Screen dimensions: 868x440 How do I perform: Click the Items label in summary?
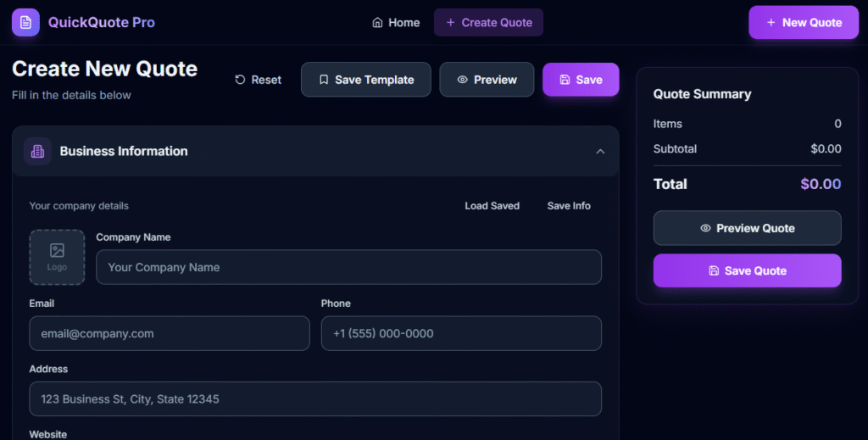[668, 124]
